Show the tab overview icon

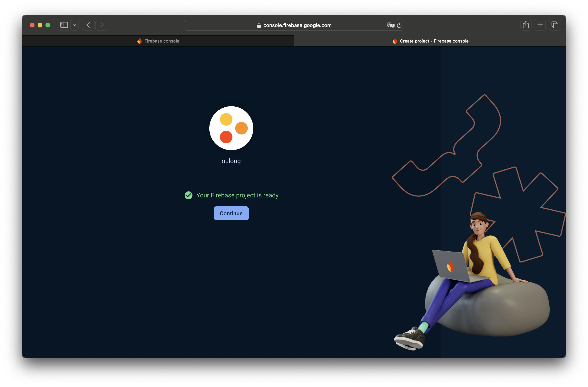click(555, 25)
